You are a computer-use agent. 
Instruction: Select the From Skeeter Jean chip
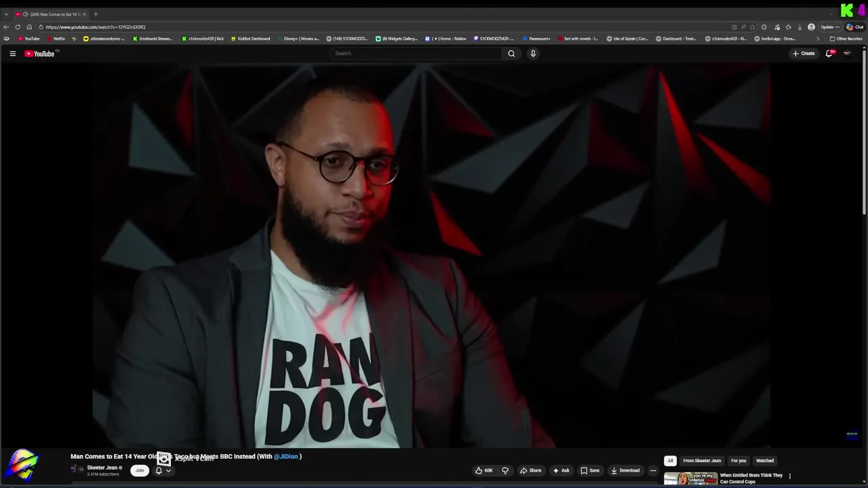click(702, 461)
